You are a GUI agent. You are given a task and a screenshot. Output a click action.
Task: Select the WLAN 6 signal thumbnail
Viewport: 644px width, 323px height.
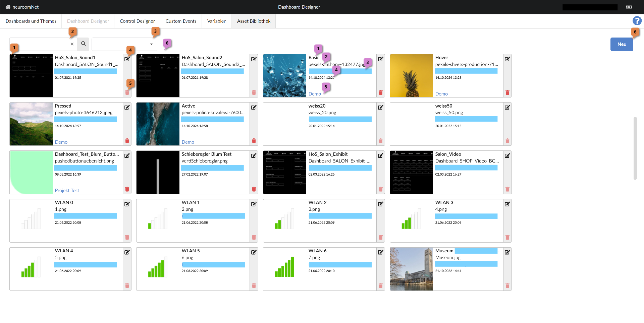pyautogui.click(x=285, y=269)
